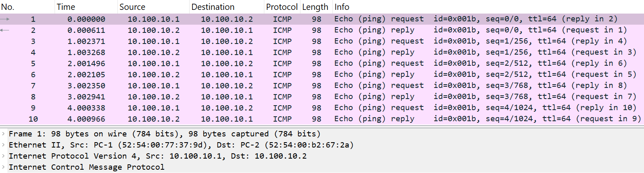Select packet 10, the last reply

(x=287, y=119)
